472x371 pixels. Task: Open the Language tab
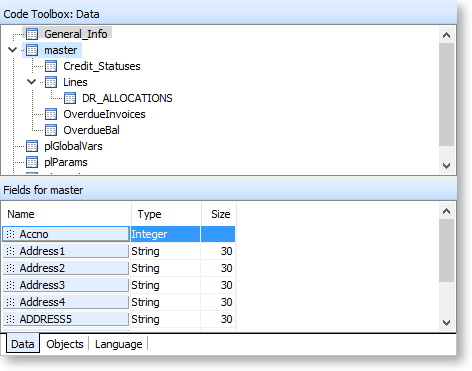tap(118, 344)
